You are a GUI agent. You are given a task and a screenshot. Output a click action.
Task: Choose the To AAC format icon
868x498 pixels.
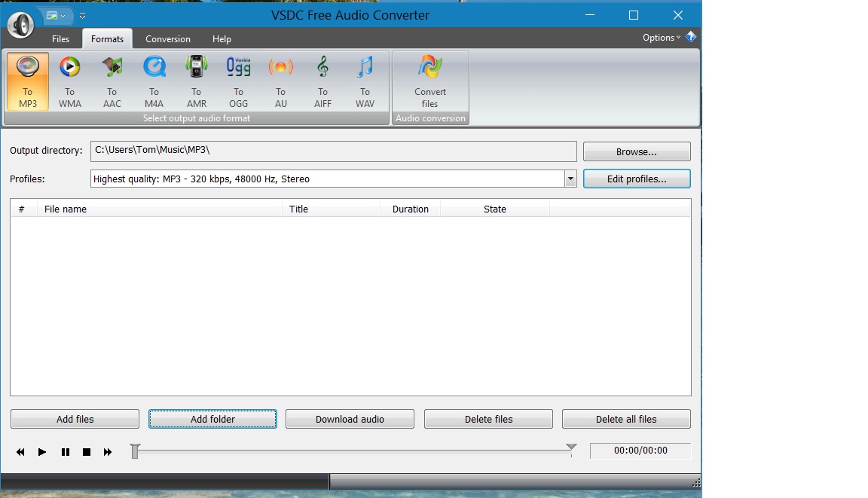(x=112, y=81)
